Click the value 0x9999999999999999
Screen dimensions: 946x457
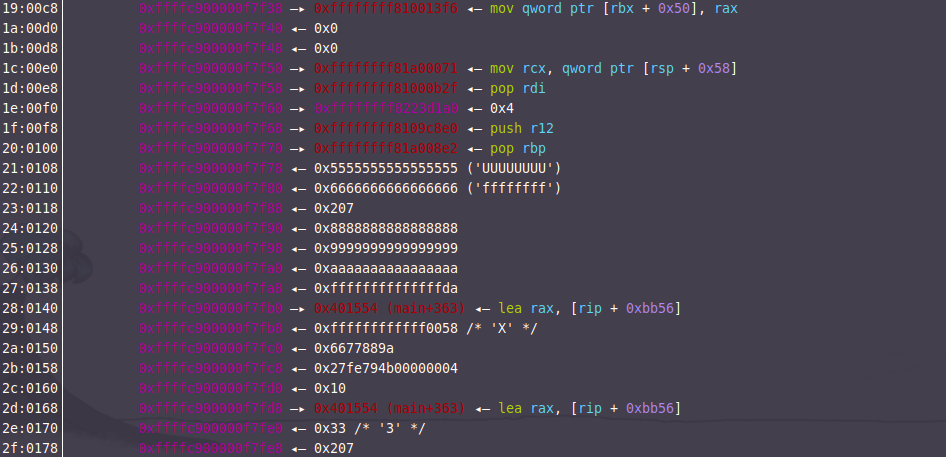point(386,248)
